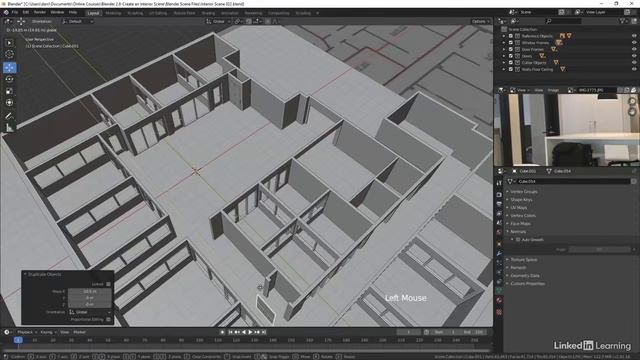640x360 pixels.
Task: Click the pan hand icon in image editor
Action: [633, 111]
